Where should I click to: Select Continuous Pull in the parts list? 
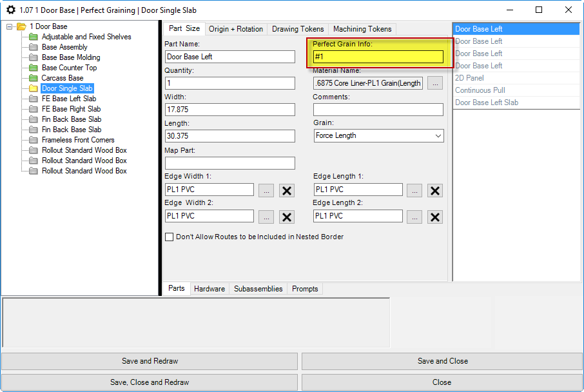pos(516,90)
